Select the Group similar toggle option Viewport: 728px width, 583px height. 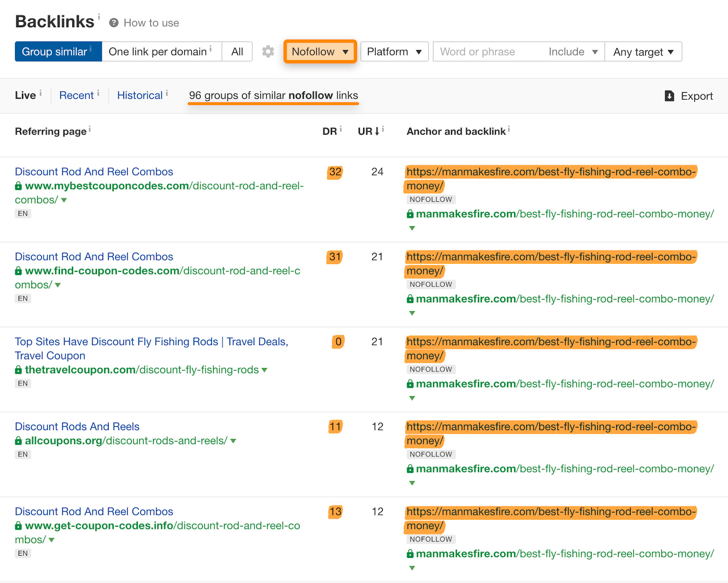[x=58, y=51]
